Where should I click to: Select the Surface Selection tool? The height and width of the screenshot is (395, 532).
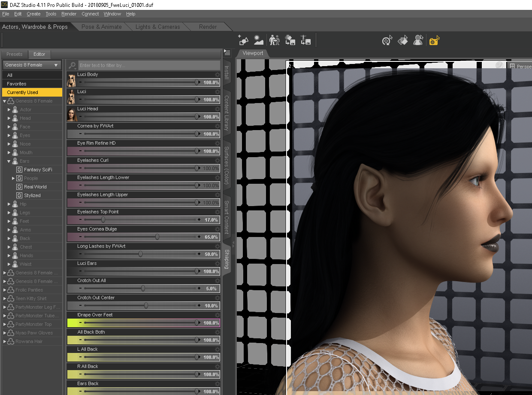[x=402, y=40]
